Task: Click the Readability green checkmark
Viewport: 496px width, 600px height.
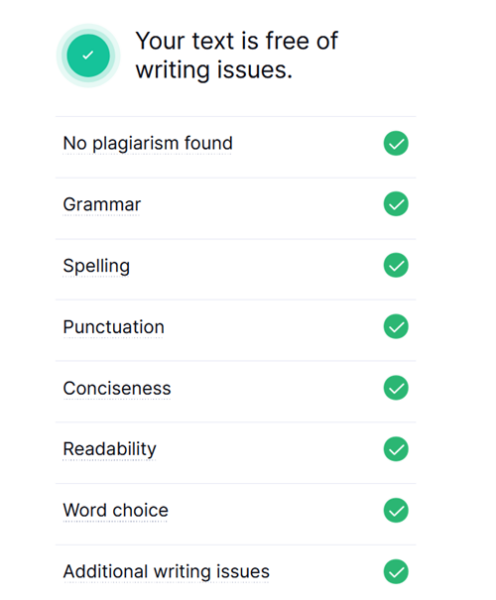Action: [x=396, y=449]
